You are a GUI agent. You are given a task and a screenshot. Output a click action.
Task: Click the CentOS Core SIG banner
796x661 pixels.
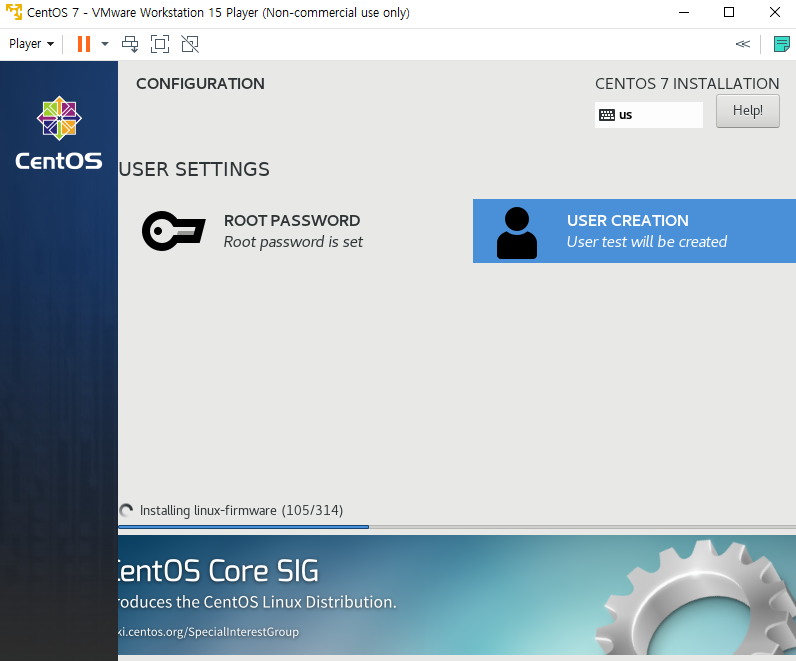(x=457, y=594)
